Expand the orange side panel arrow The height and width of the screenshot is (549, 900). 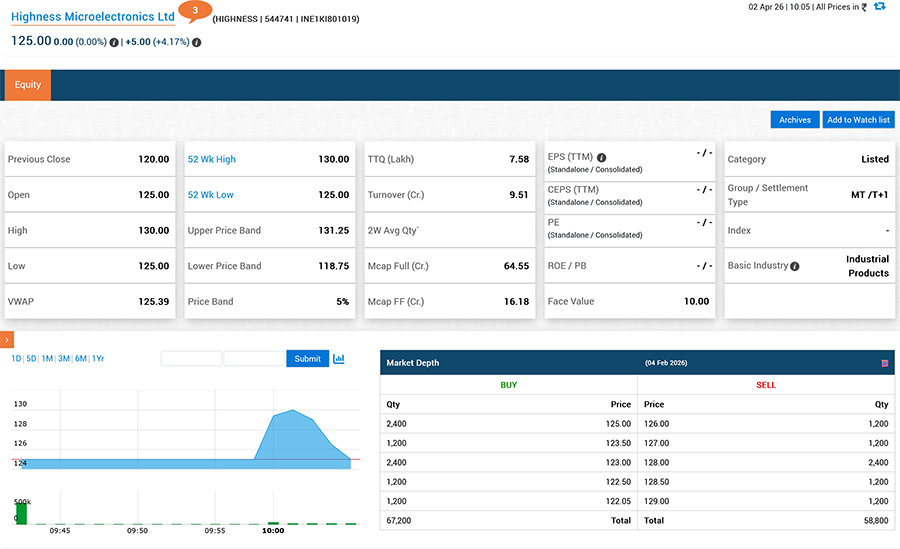6,341
